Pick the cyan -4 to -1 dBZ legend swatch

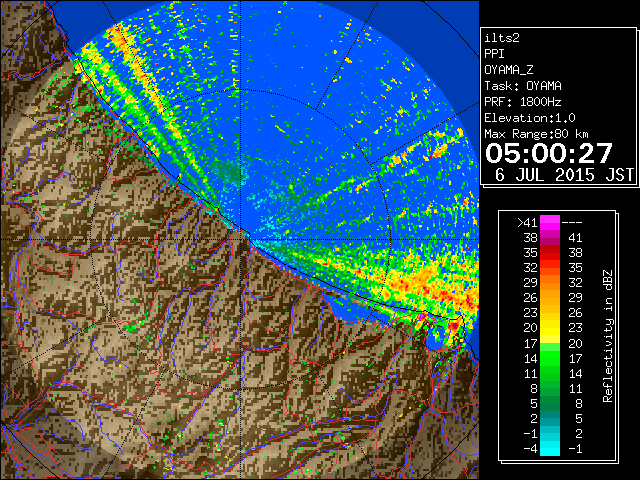click(550, 448)
